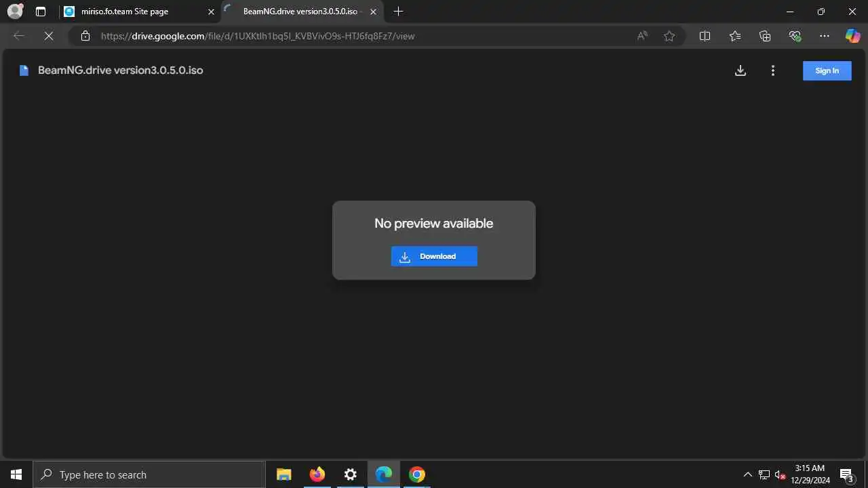Click the browser profile avatar icon
This screenshot has width=868, height=488.
pos(14,12)
